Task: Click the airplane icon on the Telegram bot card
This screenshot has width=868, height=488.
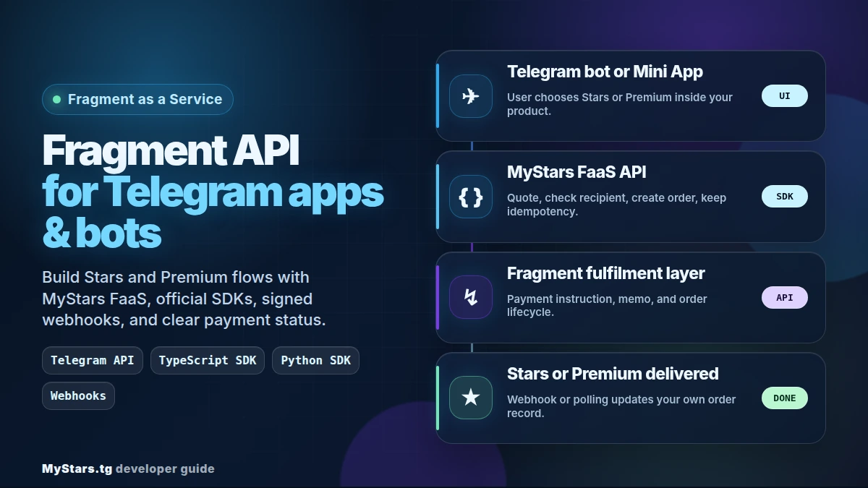Action: coord(471,96)
